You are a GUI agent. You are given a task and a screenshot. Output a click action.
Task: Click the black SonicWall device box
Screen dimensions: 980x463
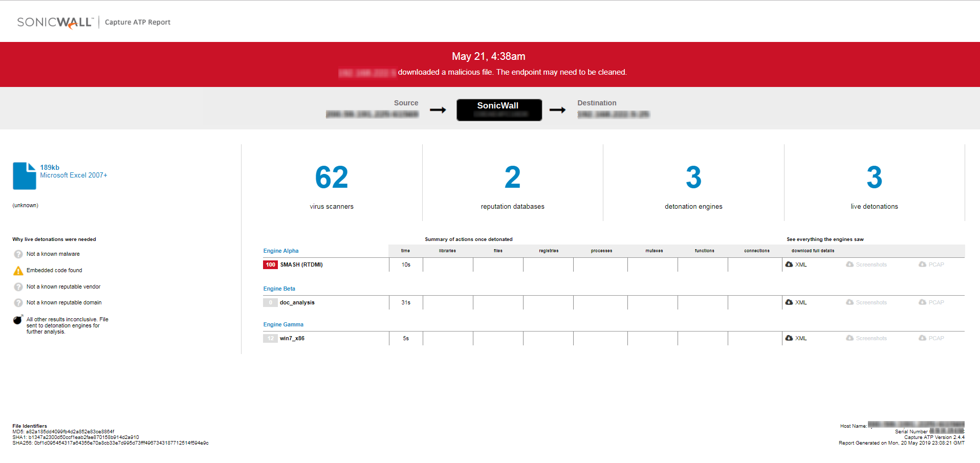[499, 110]
